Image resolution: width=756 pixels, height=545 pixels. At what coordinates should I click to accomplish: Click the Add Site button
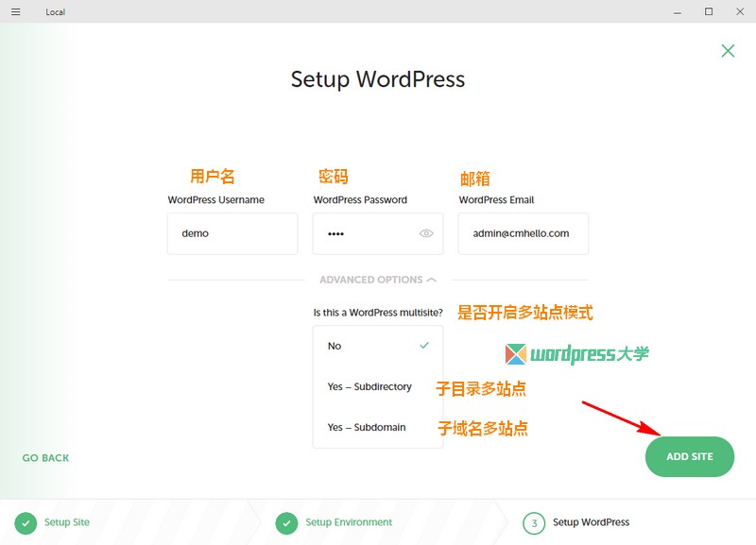(690, 457)
